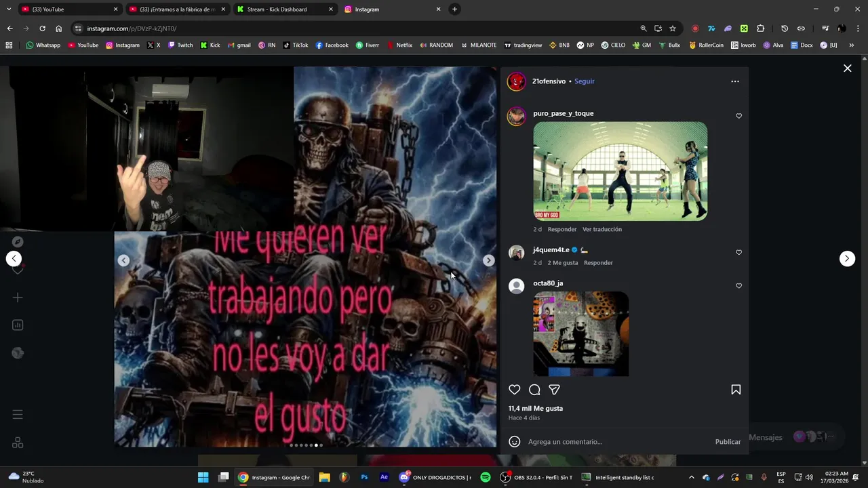Expand the bookmarks overflow chevron
The width and height of the screenshot is (868, 488).
(852, 45)
